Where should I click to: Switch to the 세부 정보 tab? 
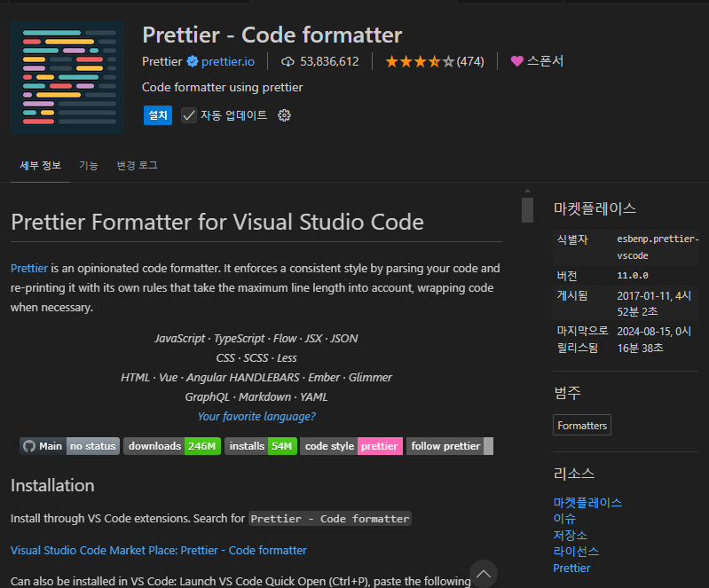40,166
